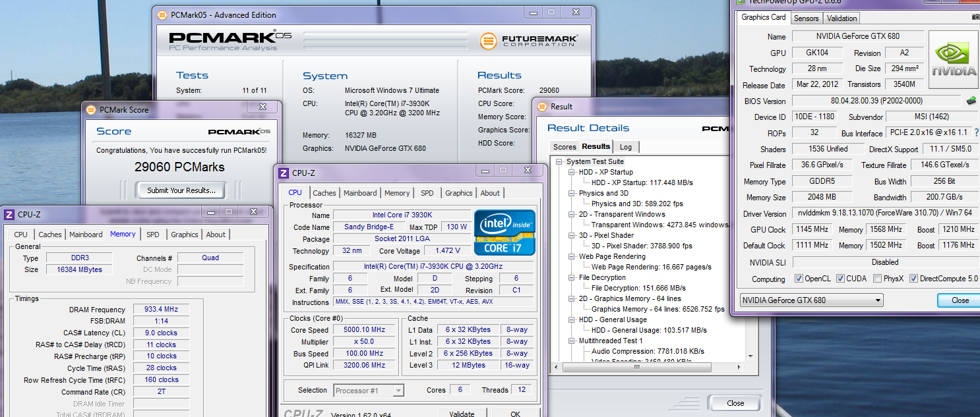Open Caches tab in memory CPU-Z window
The height and width of the screenshot is (417, 980).
click(x=50, y=235)
